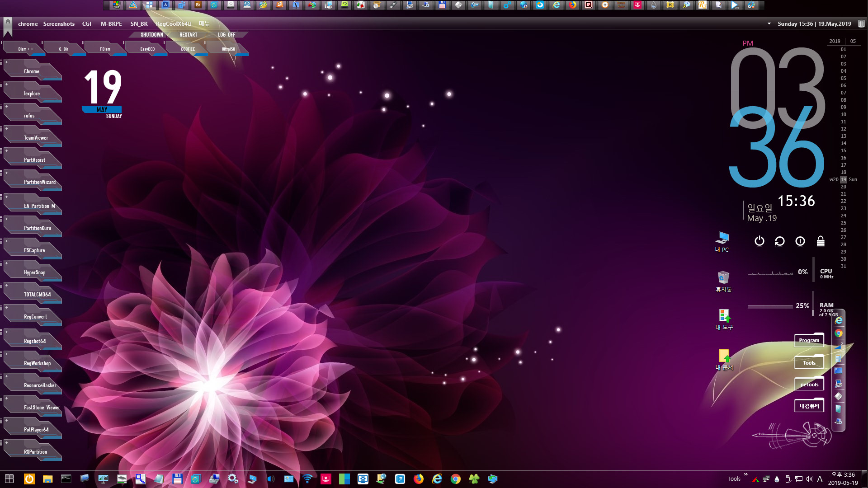Open Internet Explorer from the taskbar
This screenshot has width=868, height=488.
click(437, 479)
